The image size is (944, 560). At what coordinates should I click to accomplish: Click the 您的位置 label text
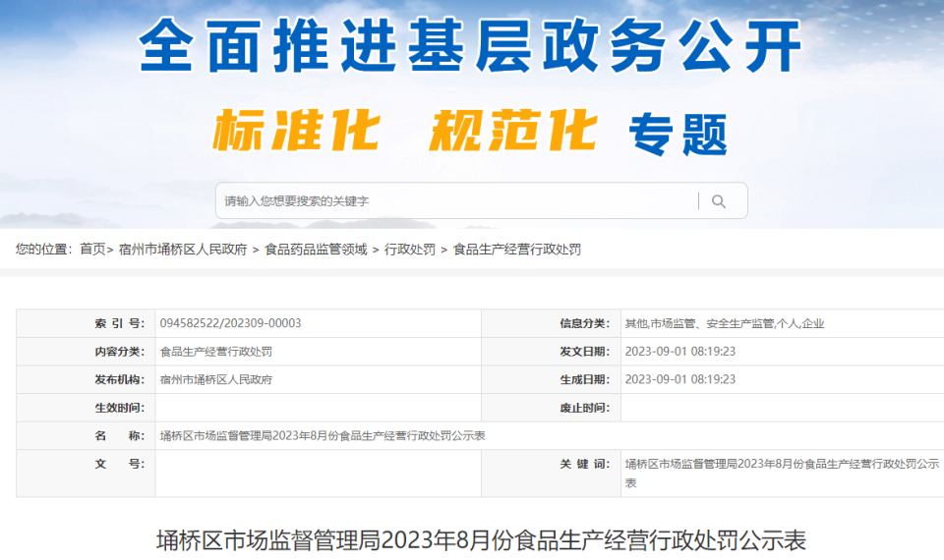coord(43,249)
